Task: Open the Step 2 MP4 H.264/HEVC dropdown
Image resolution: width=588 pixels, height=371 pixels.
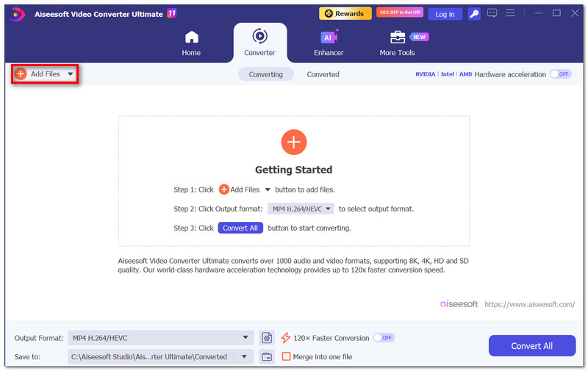Action: click(301, 209)
